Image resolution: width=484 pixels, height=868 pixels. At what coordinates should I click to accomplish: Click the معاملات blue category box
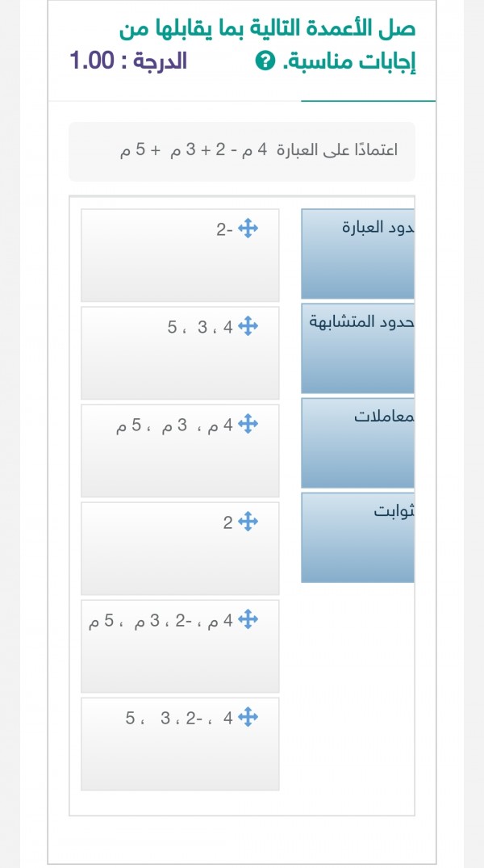pos(357,441)
